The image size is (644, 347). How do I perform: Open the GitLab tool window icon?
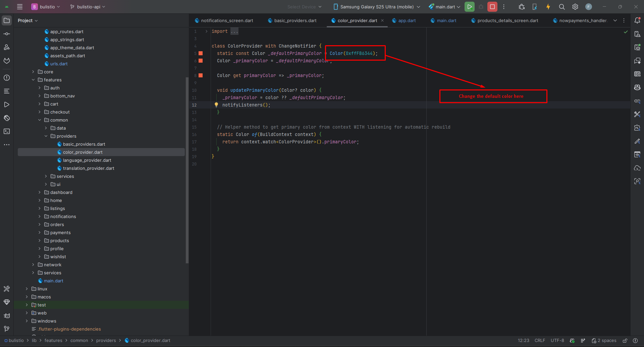(x=7, y=61)
